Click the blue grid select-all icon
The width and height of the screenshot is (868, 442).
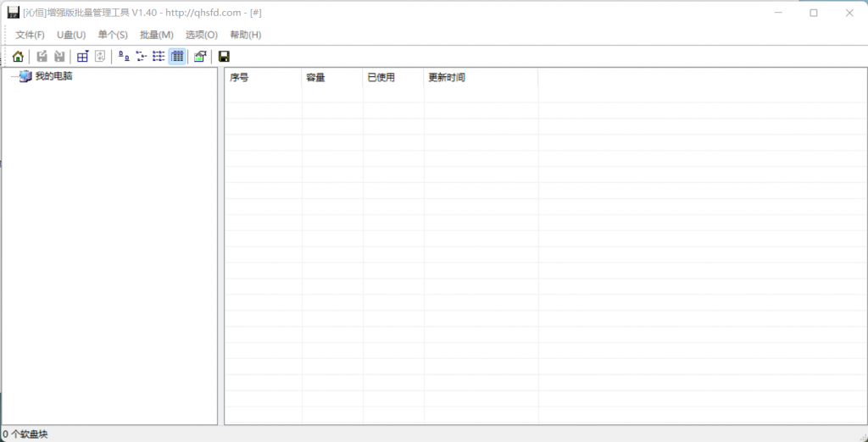tap(83, 57)
